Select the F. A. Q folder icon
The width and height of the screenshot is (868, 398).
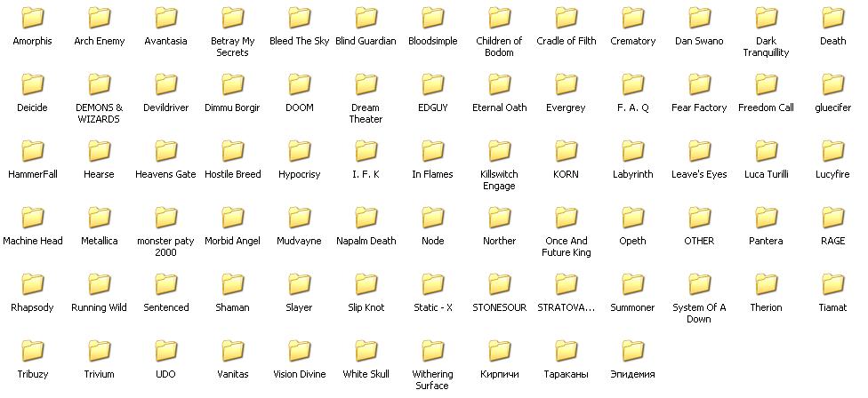(633, 84)
